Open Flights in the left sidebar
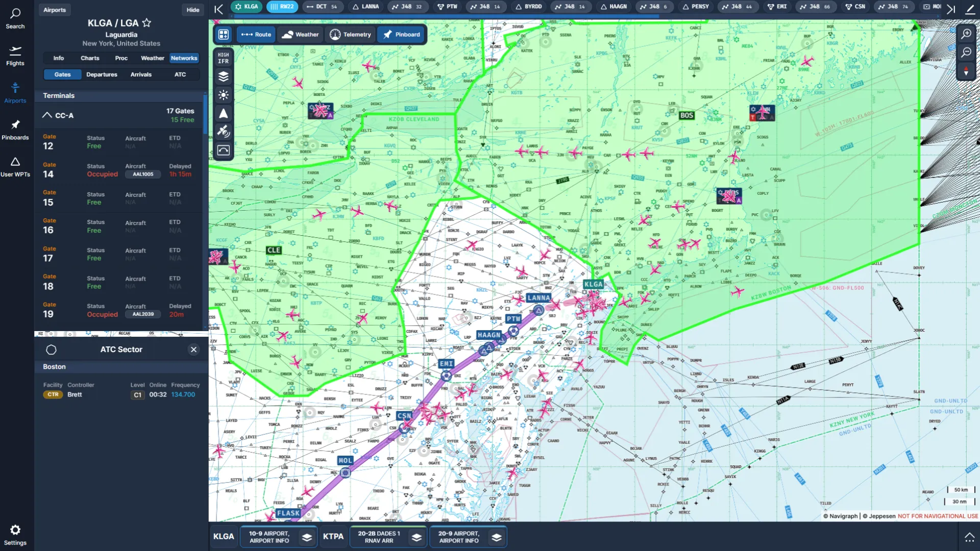 point(15,56)
